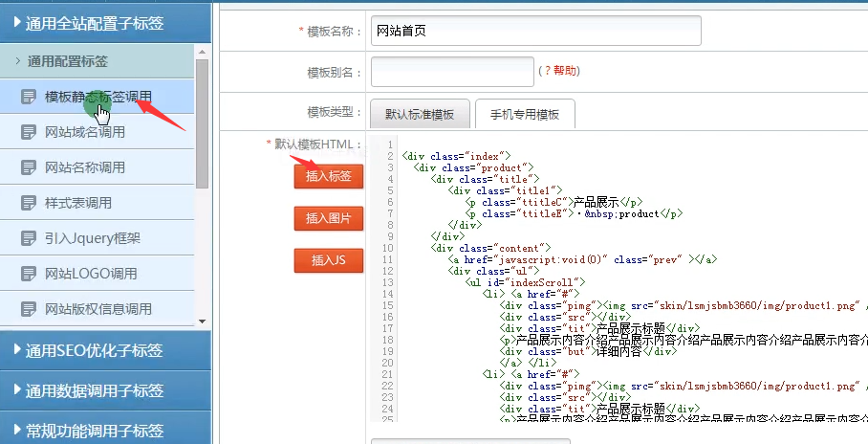The width and height of the screenshot is (868, 444).
Task: Click the icon beside 网站域名调用
Action: [x=30, y=132]
